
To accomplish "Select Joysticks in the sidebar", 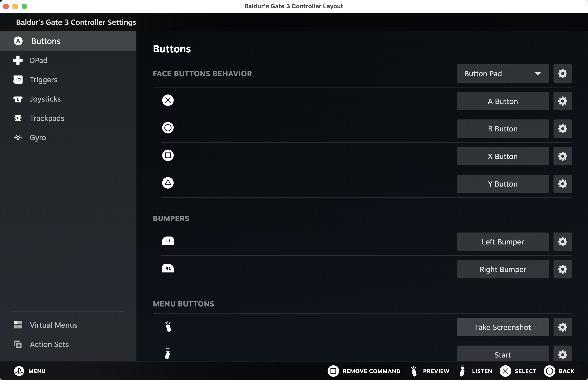I will (45, 99).
